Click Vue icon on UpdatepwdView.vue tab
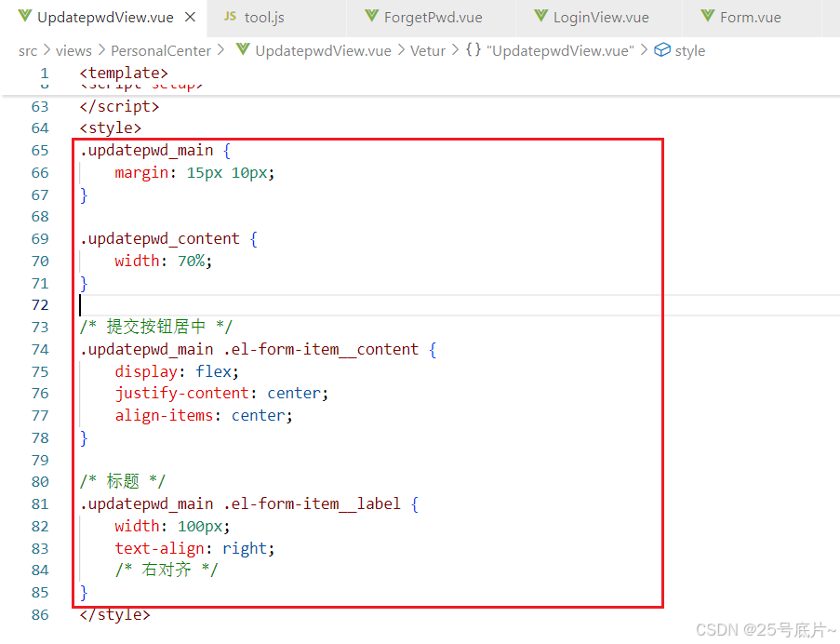The width and height of the screenshot is (840, 644). [24, 16]
